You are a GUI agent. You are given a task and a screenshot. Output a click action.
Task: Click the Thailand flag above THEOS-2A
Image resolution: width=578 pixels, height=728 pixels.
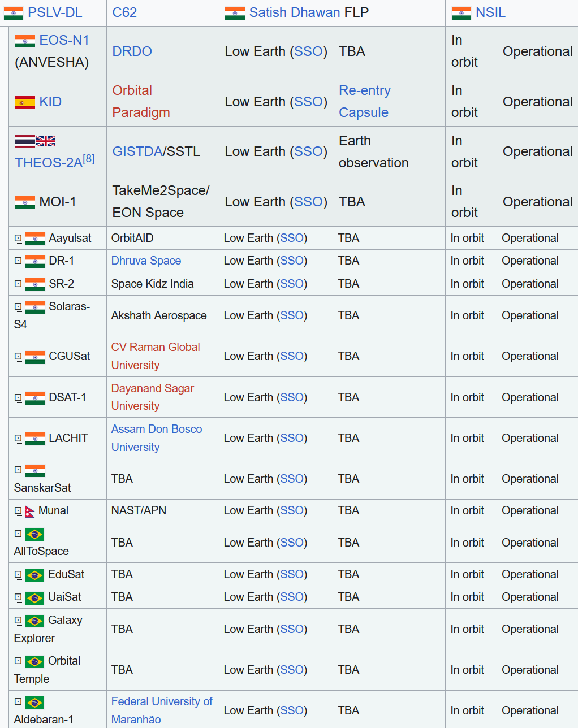click(25, 141)
